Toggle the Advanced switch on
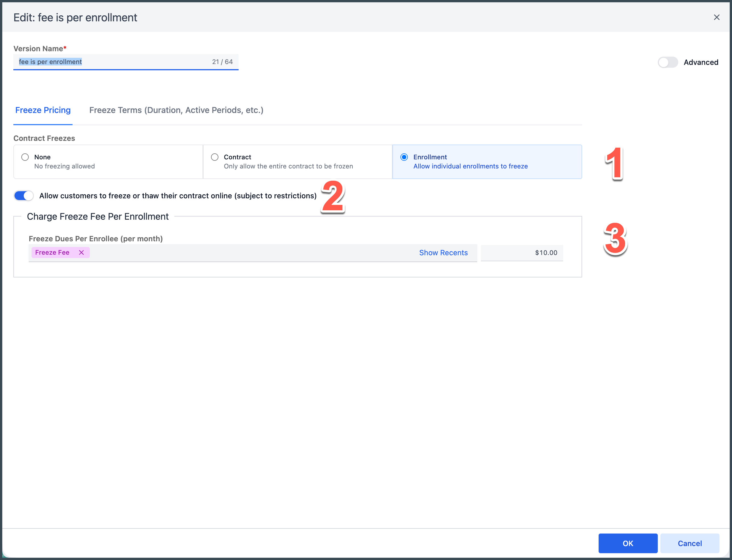Screen dimensions: 732x560 click(667, 62)
